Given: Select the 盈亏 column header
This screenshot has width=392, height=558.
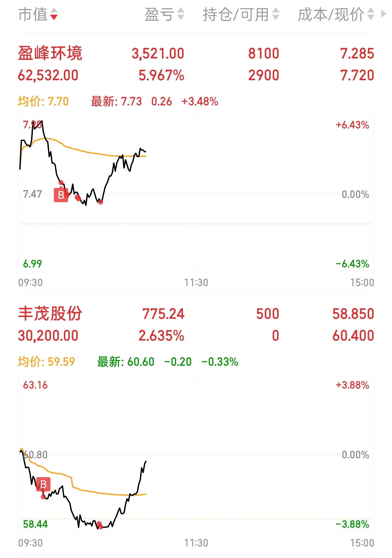Looking at the screenshot, I should click(x=160, y=14).
